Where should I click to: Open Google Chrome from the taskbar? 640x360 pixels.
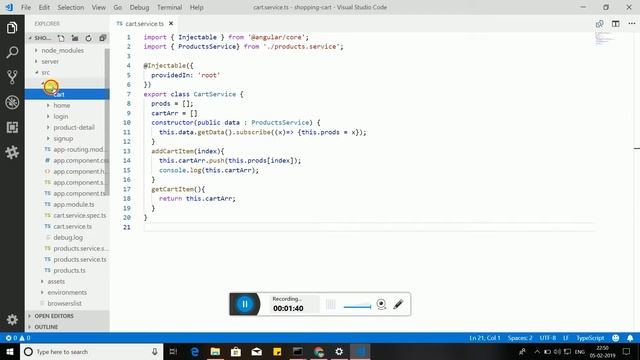pyautogui.click(x=319, y=351)
